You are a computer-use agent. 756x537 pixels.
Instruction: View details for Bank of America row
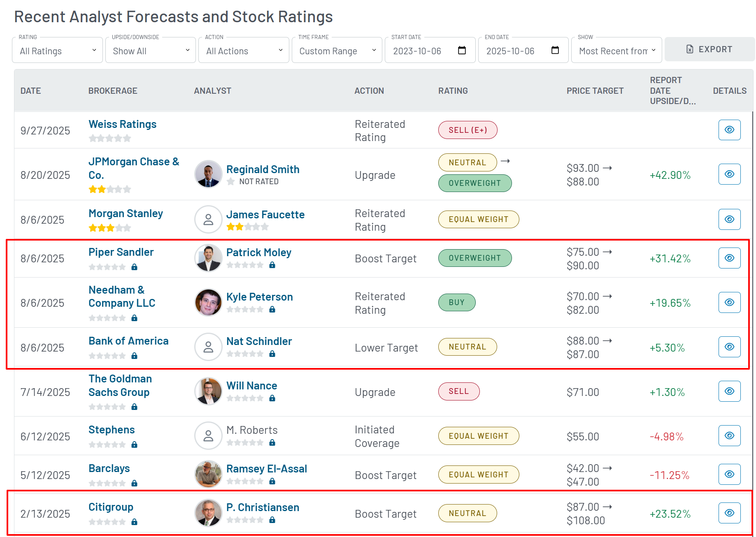tap(729, 347)
